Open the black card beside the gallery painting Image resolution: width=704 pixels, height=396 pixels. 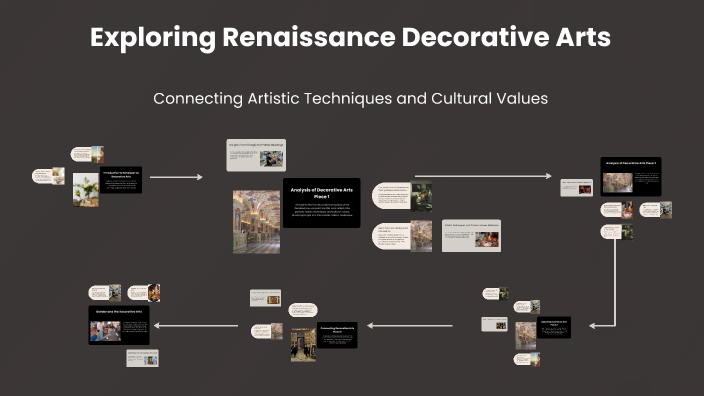[337, 335]
